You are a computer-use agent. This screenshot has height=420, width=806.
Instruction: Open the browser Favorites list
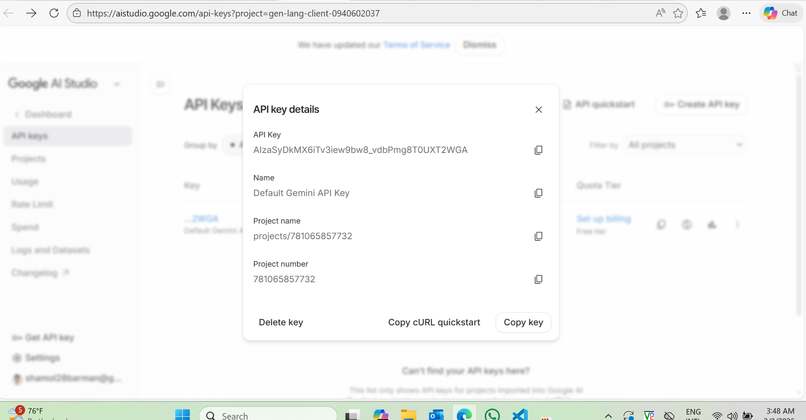click(701, 13)
